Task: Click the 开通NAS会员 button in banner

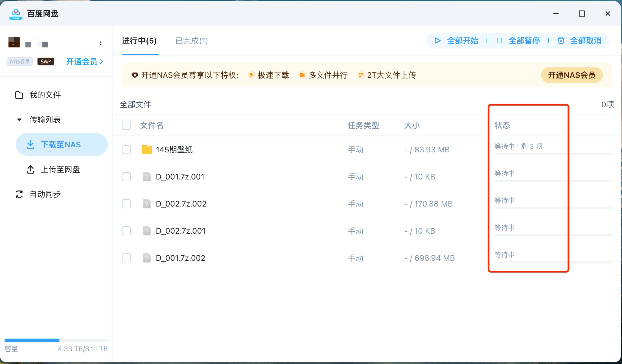Action: coord(572,75)
